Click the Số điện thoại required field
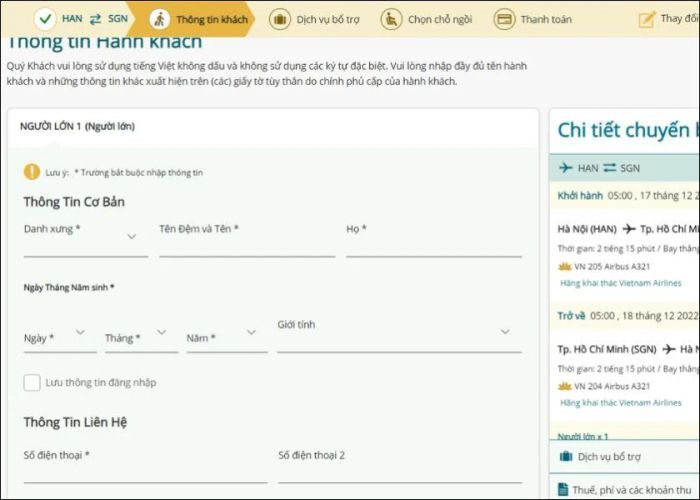Viewport: 700px width, 500px height. [x=146, y=467]
